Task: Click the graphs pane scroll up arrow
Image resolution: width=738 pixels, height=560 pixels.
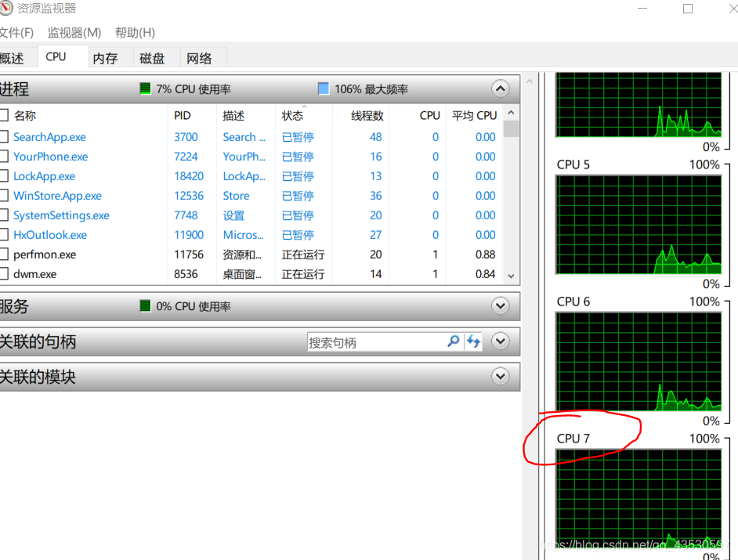Action: (530, 81)
